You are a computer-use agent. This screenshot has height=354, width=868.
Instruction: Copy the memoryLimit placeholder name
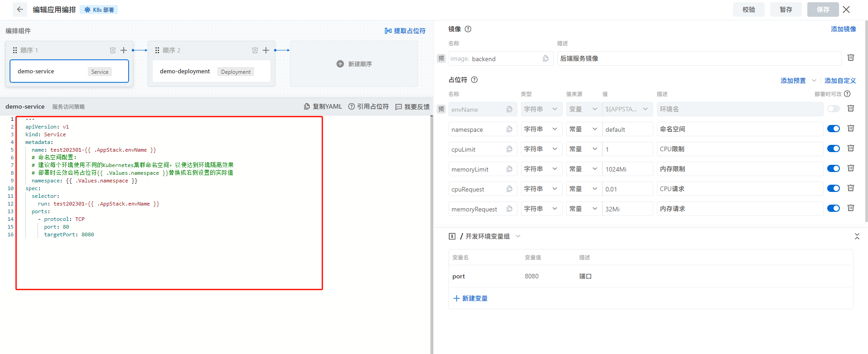[x=509, y=169]
